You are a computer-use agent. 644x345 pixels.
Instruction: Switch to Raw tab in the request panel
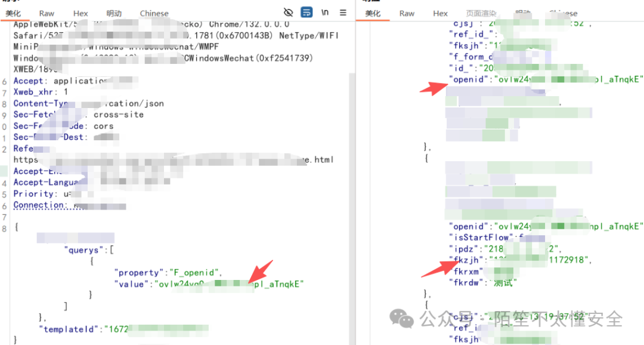click(x=47, y=13)
